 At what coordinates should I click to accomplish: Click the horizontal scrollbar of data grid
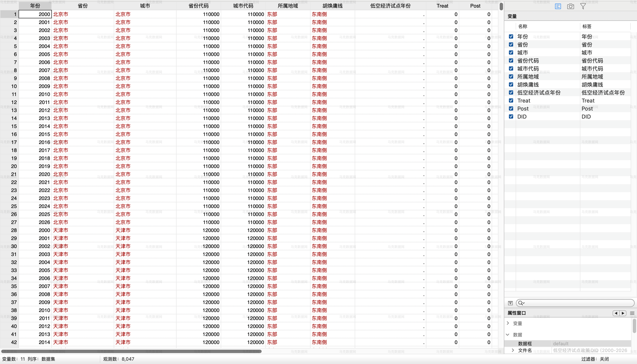(x=131, y=351)
